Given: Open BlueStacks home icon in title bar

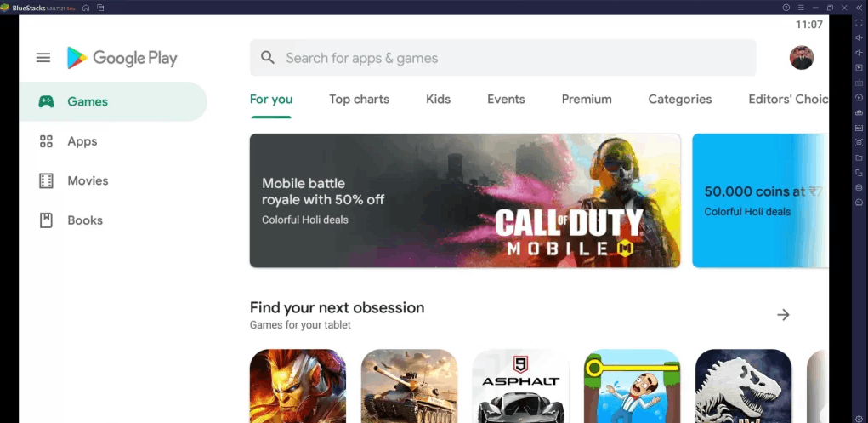Looking at the screenshot, I should pos(86,8).
